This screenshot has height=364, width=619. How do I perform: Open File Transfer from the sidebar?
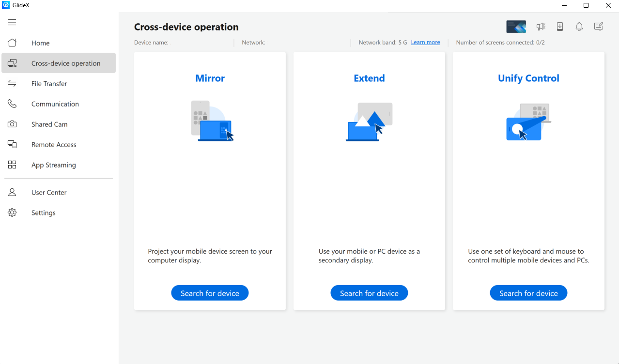pos(49,83)
